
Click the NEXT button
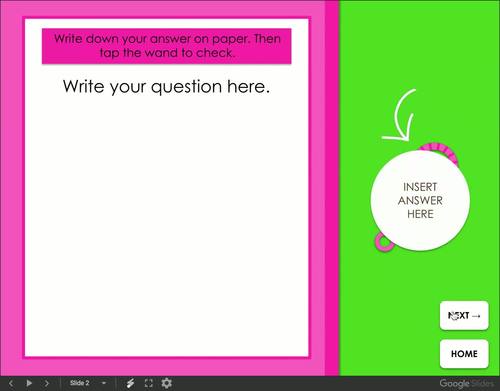pos(464,315)
